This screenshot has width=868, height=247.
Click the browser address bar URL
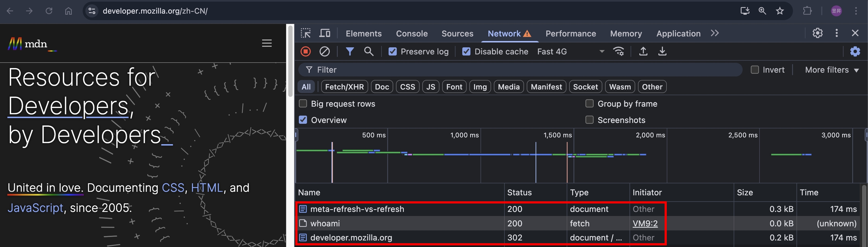[x=155, y=11]
